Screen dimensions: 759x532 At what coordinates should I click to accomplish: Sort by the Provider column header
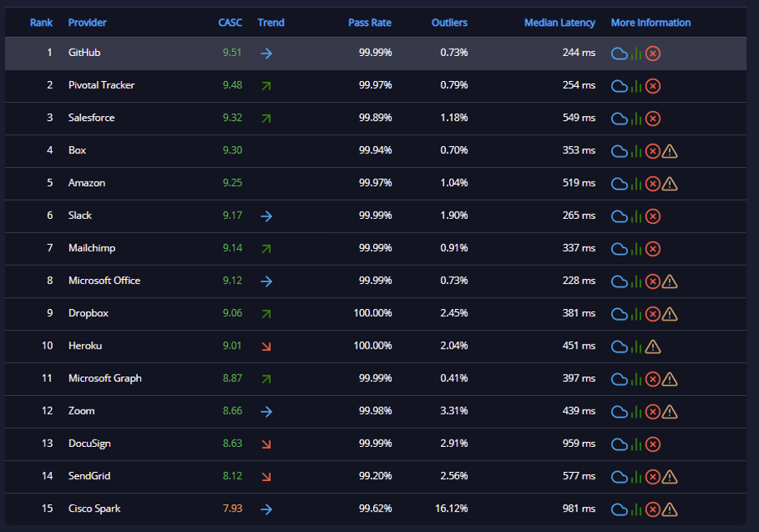pyautogui.click(x=87, y=23)
